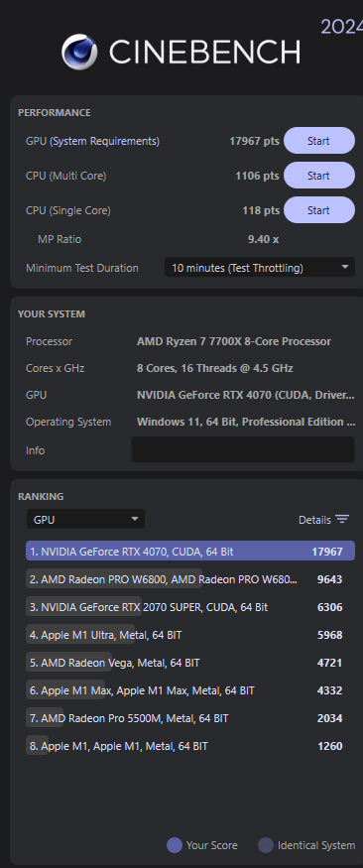Click the CPU (Single Core) label
The image size is (363, 868).
pos(68,211)
